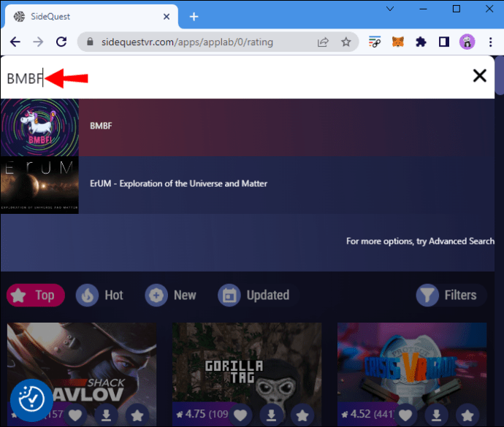Image resolution: width=504 pixels, height=427 pixels.
Task: Open the tab search chevron
Action: [390, 9]
